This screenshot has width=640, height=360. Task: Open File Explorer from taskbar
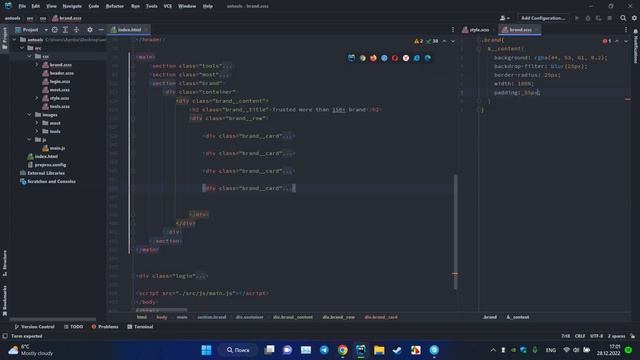pyautogui.click(x=379, y=350)
